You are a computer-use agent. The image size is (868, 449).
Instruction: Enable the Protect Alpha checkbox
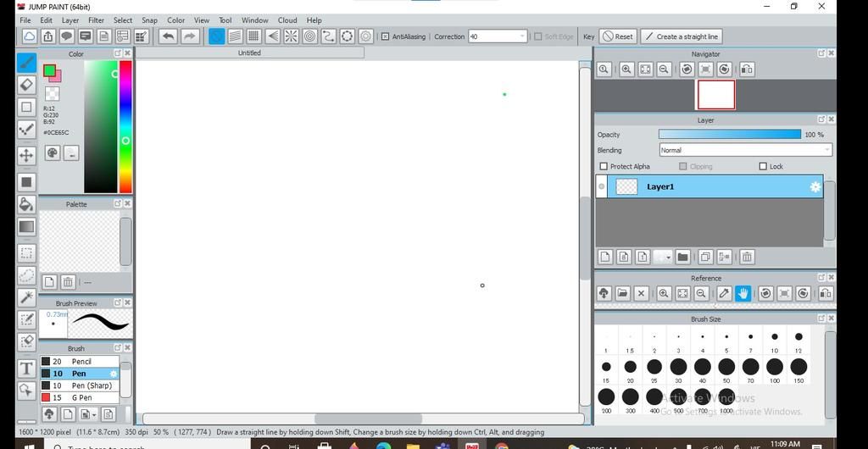pyautogui.click(x=604, y=166)
